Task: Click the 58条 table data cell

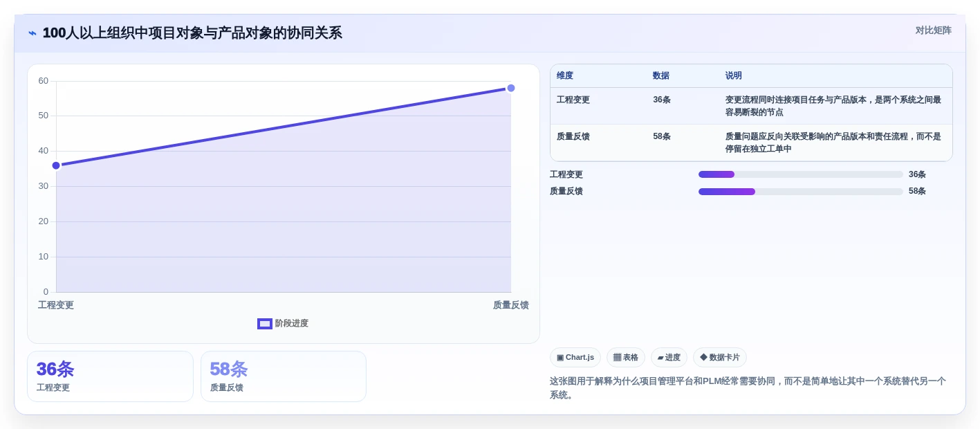Action: (662, 136)
